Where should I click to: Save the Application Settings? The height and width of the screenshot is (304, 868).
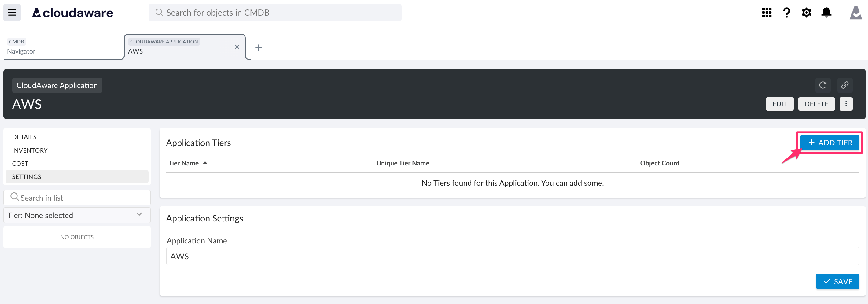click(x=838, y=281)
